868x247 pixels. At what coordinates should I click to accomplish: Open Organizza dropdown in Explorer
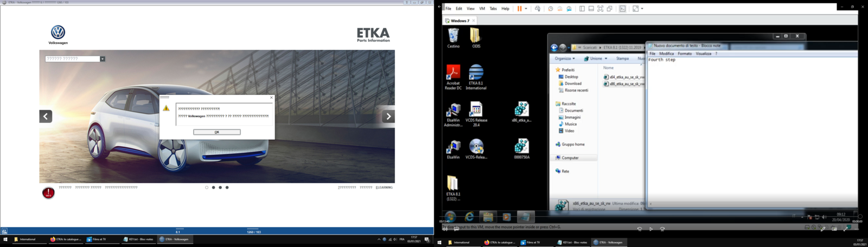click(565, 58)
